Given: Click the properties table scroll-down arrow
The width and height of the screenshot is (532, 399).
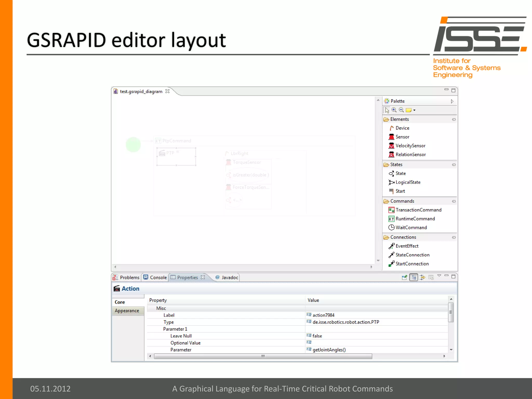Looking at the screenshot, I should (451, 350).
